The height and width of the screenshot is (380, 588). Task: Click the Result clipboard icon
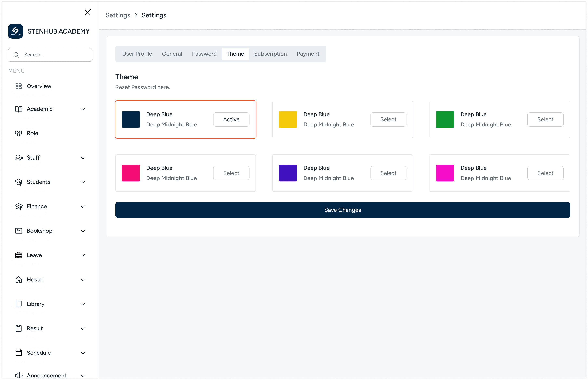(18, 328)
